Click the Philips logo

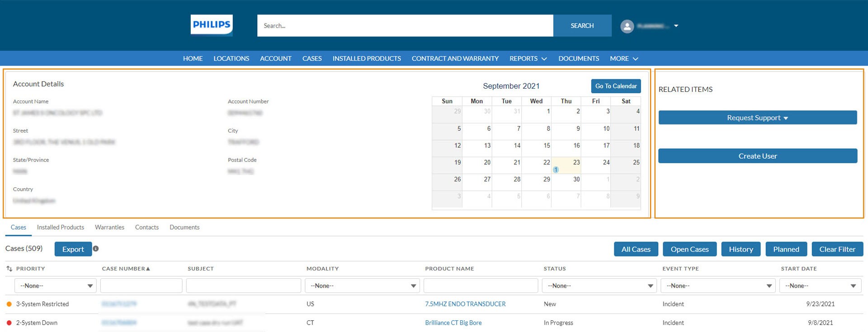(212, 25)
